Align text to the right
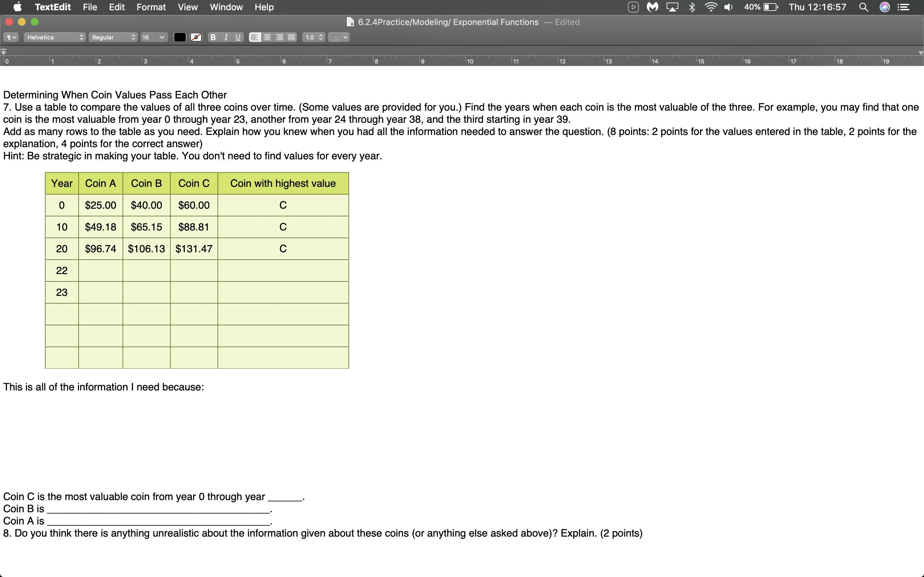 279,37
